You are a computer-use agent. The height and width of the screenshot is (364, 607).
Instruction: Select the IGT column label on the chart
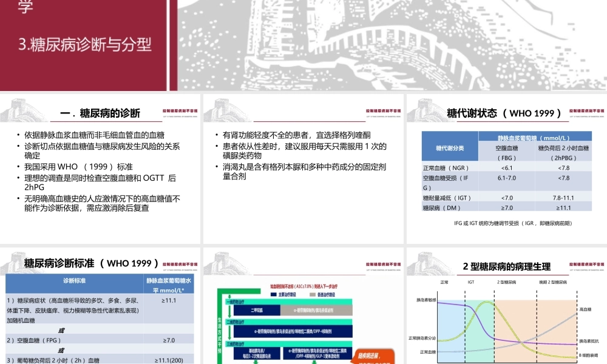[x=470, y=281]
